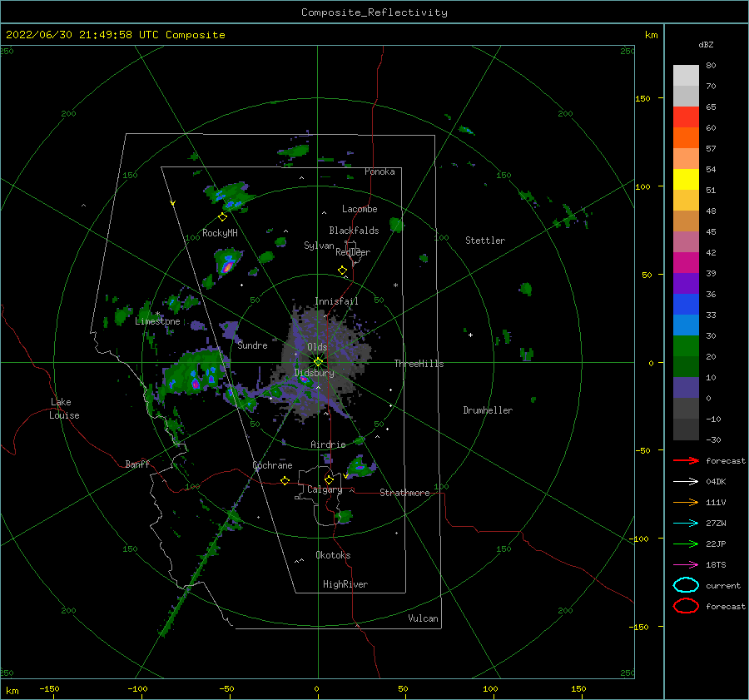Click the Lake Louise label
The height and width of the screenshot is (700, 749).
pos(64,409)
